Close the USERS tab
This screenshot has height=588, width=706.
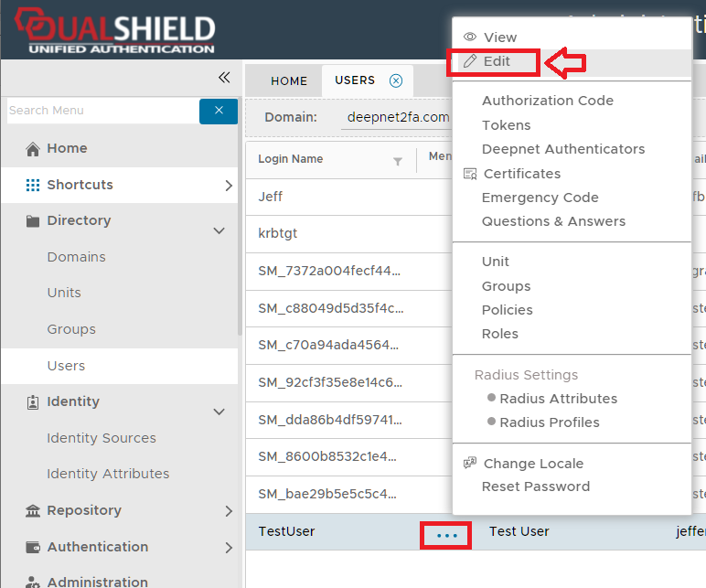point(396,80)
